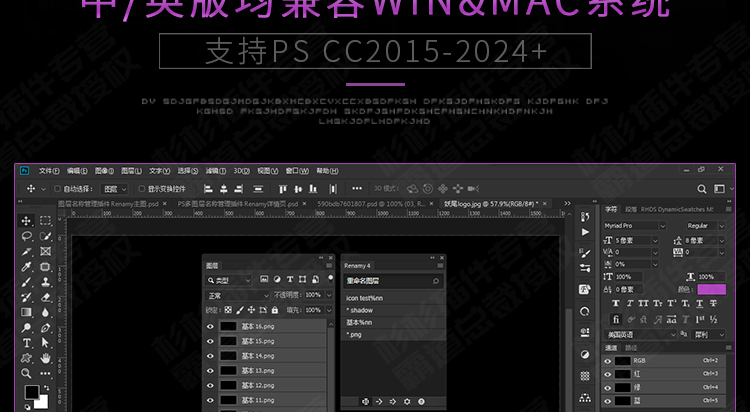Open the 图像(I) menu
The image size is (750, 412).
click(104, 171)
